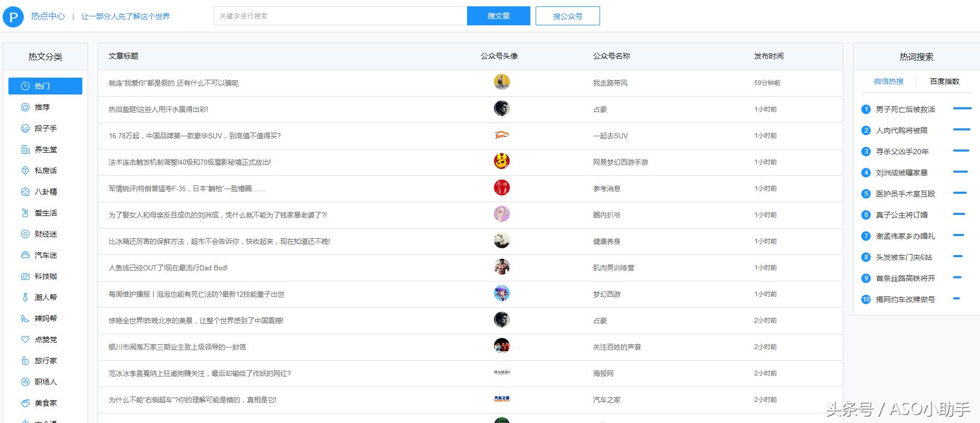The width and height of the screenshot is (980, 423).
Task: Open the 养生堂 category
Action: (45, 149)
